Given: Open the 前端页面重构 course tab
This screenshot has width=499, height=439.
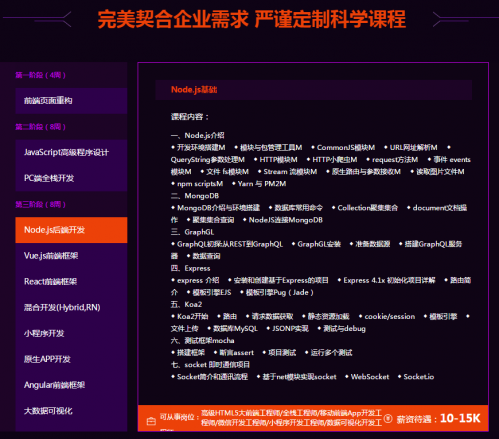Looking at the screenshot, I should point(71,101).
